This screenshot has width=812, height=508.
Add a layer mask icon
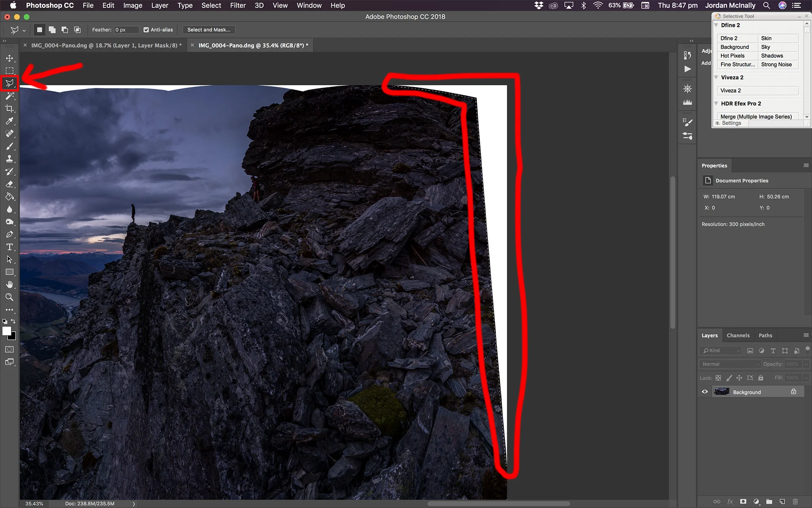(743, 501)
